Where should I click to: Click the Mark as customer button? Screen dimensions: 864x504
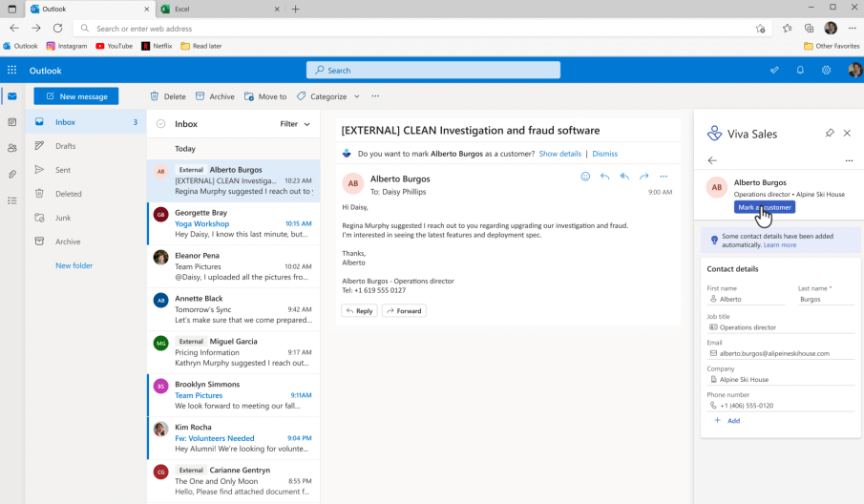764,207
